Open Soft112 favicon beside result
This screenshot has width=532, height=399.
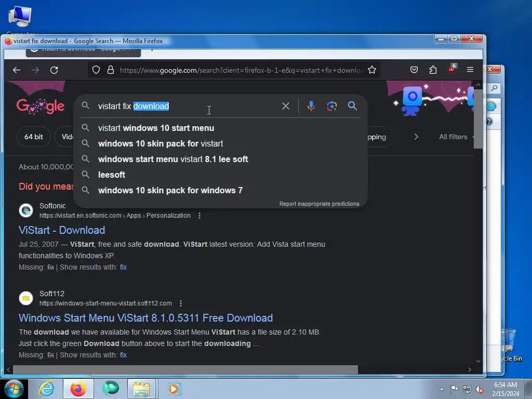click(26, 298)
